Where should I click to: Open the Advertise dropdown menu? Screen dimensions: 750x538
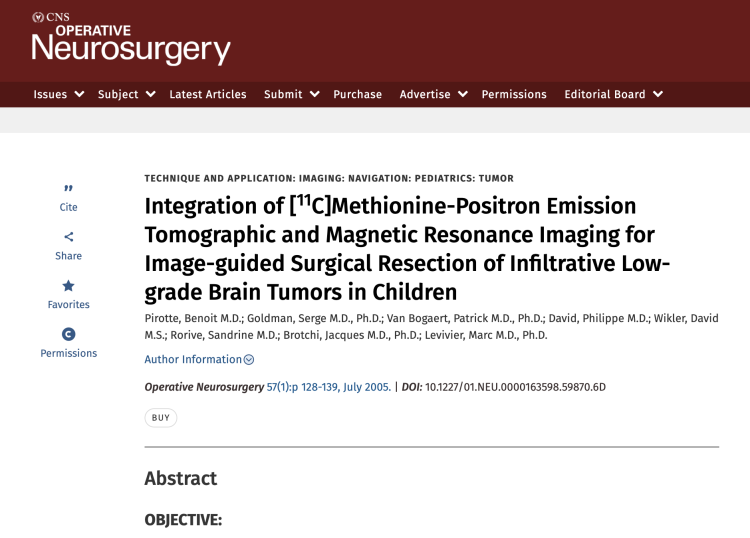coord(433,94)
